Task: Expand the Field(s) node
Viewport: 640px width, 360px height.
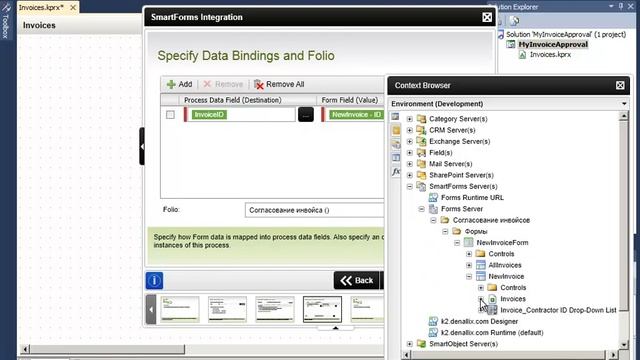Action: pos(410,153)
